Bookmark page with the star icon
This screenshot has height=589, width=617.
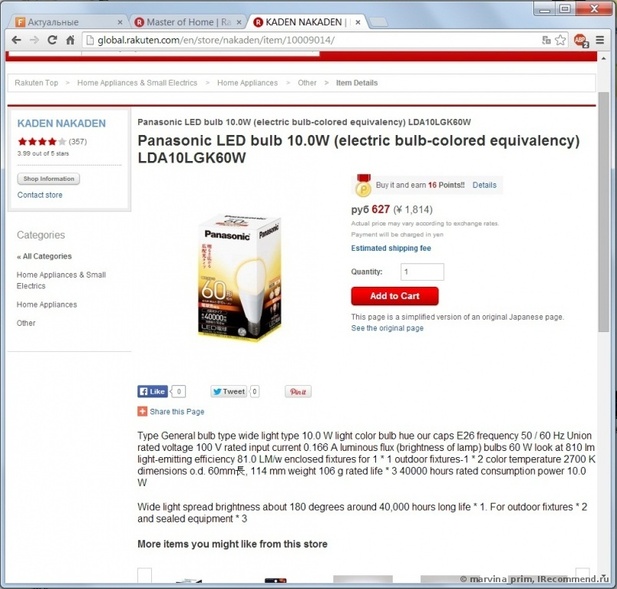[x=560, y=40]
